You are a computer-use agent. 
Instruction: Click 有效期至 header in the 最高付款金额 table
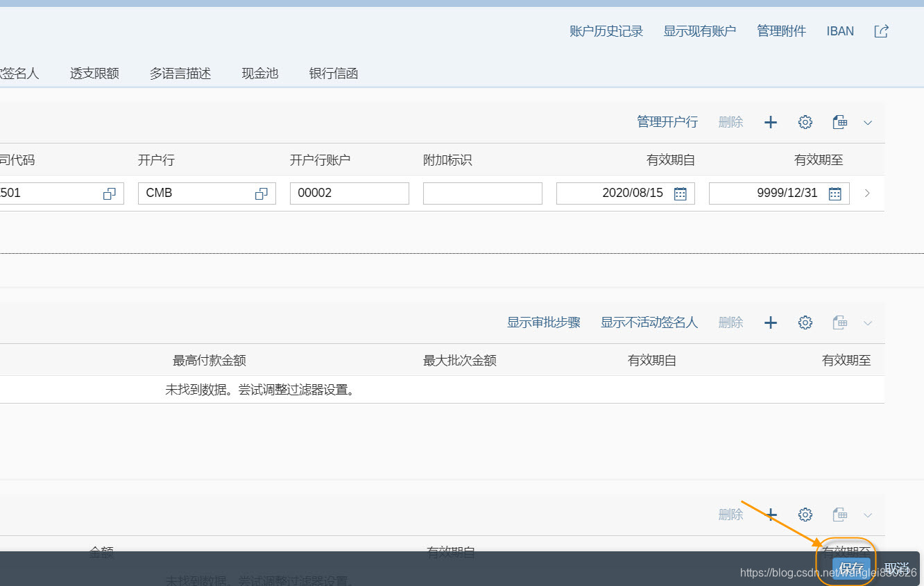coord(846,361)
